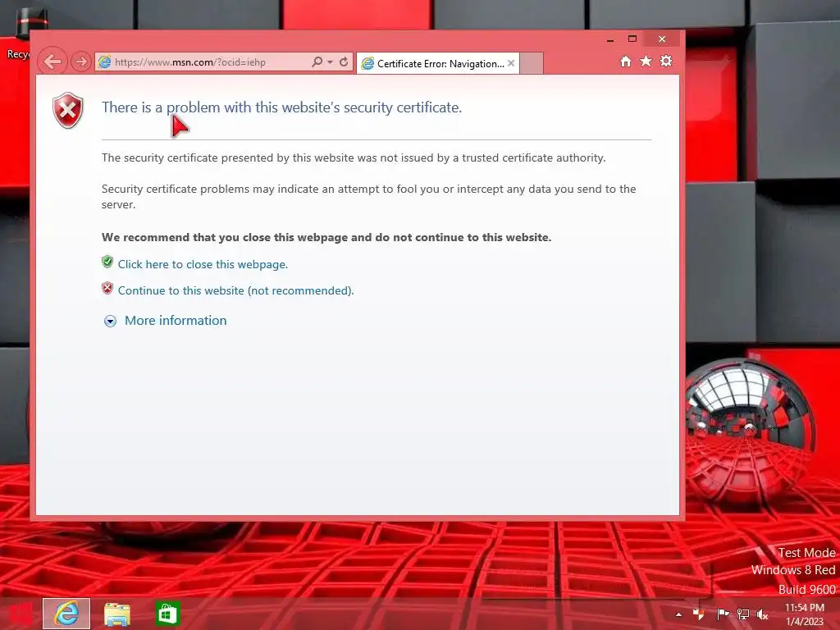Click the security certificate problem heading
This screenshot has width=840, height=630.
pyautogui.click(x=282, y=107)
